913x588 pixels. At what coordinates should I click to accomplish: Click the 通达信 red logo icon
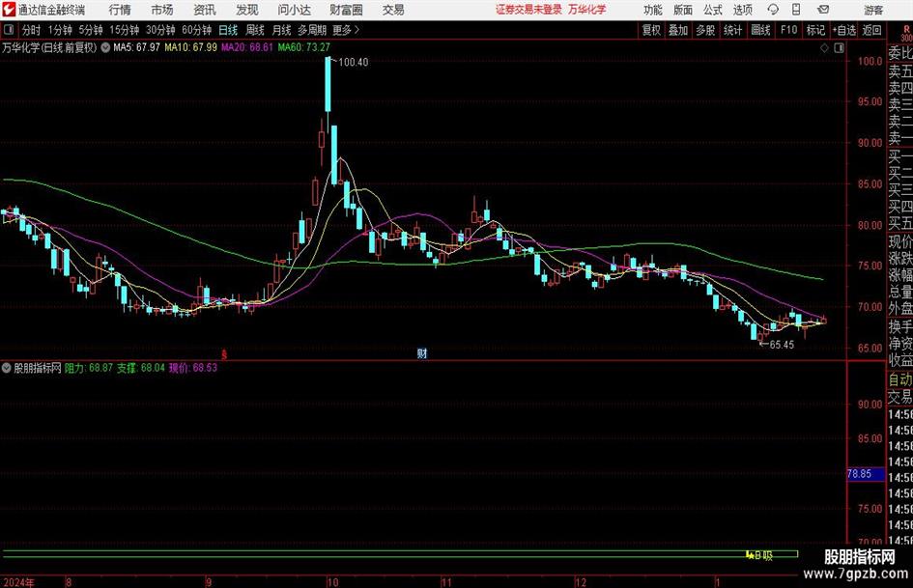pyautogui.click(x=8, y=10)
